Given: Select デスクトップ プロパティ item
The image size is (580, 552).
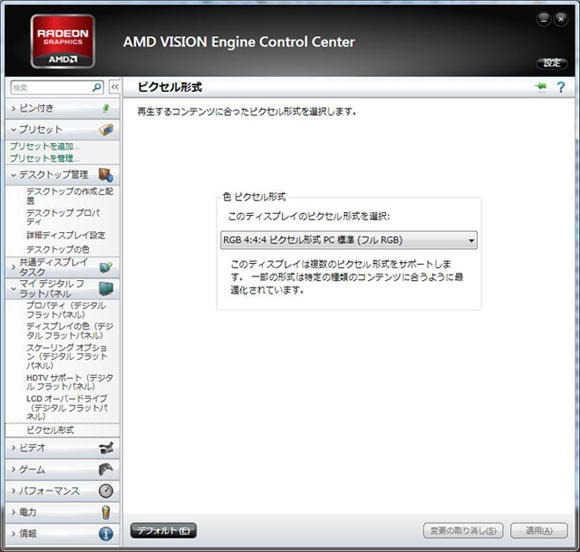Looking at the screenshot, I should [x=63, y=217].
